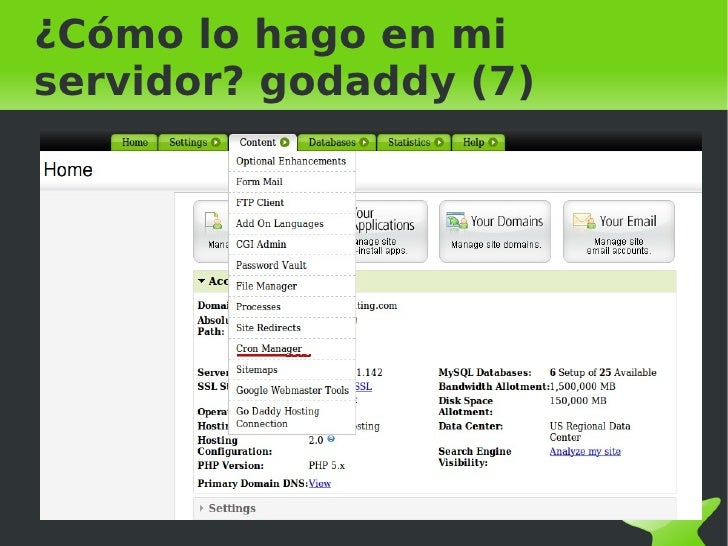Click the Manage site domains caption

(x=496, y=245)
